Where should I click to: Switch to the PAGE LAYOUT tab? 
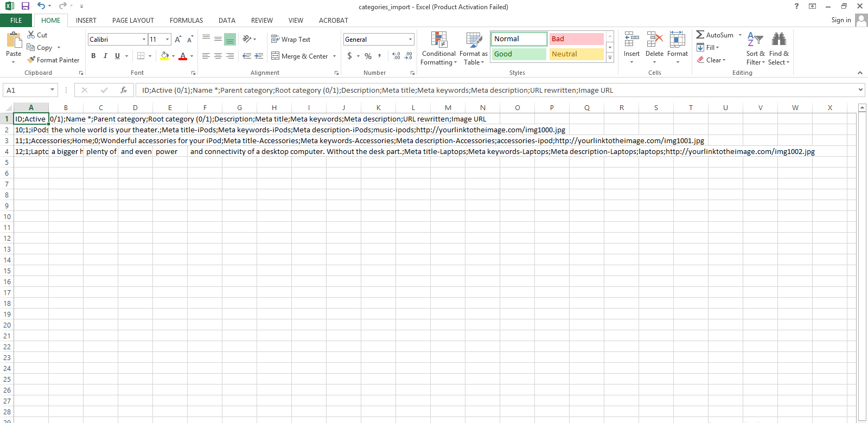point(133,20)
